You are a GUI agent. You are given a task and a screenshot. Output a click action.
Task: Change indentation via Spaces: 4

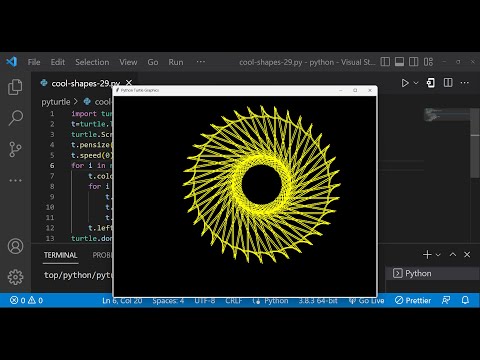tap(168, 300)
